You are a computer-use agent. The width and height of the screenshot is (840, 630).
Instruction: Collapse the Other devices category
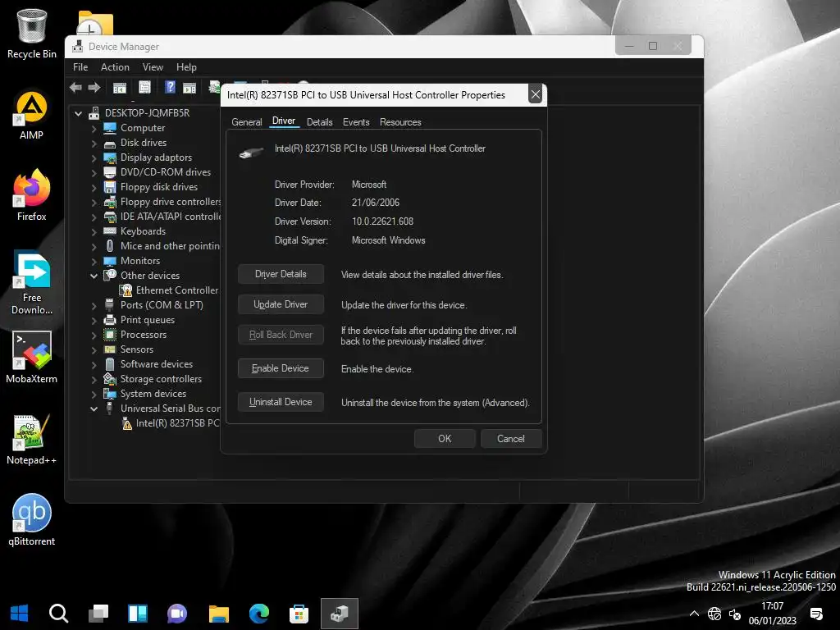click(x=94, y=276)
